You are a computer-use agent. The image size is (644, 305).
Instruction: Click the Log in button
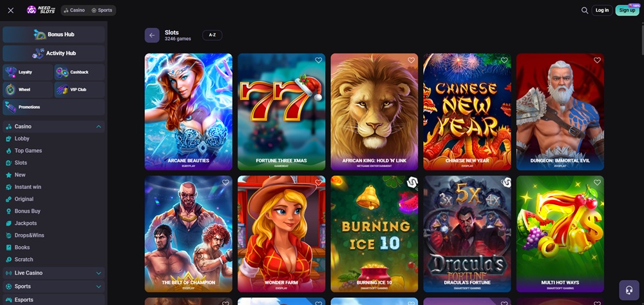602,10
